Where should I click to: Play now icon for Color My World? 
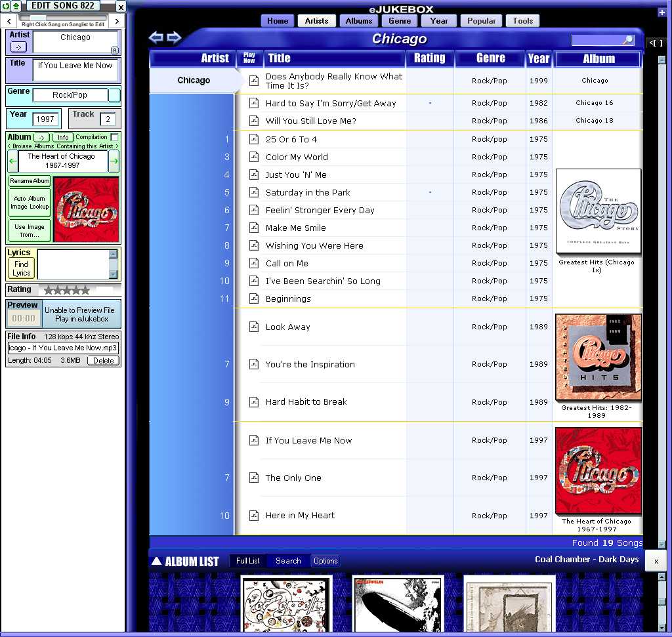coord(254,157)
